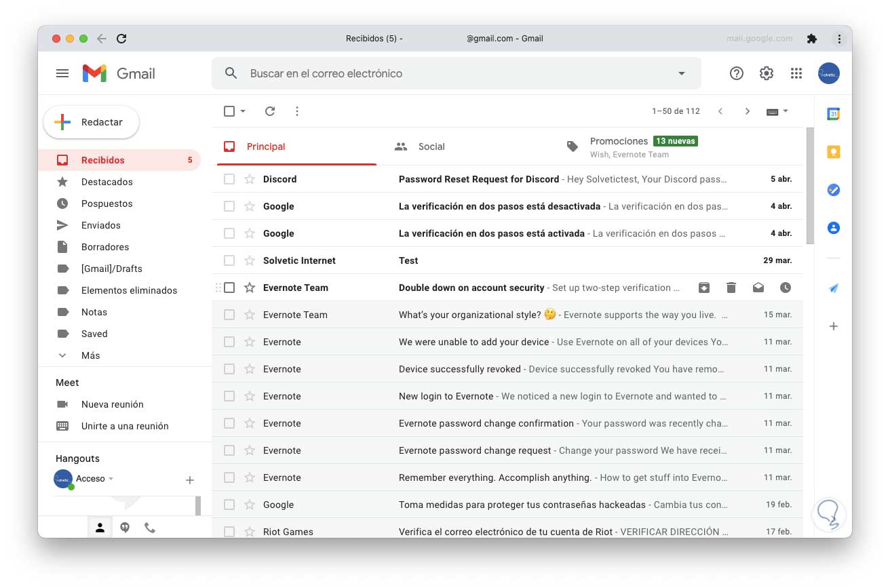The width and height of the screenshot is (890, 588).
Task: Click the Gmail logo
Action: [x=119, y=73]
